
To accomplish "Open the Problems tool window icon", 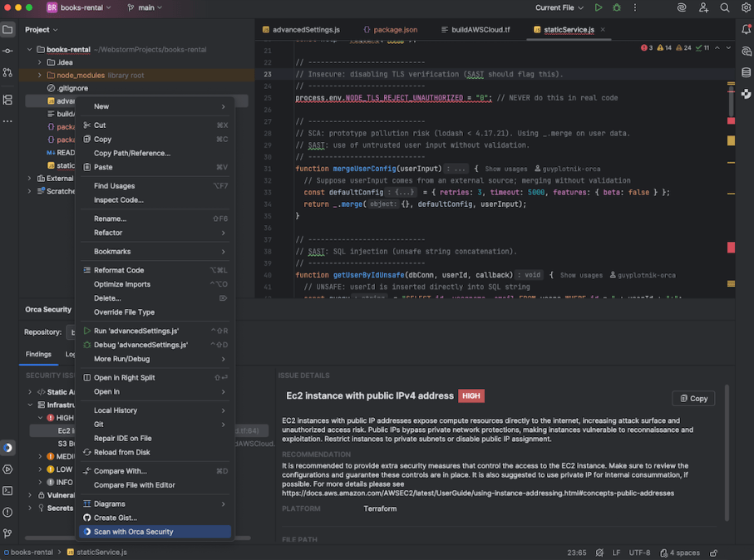I will tap(7, 513).
